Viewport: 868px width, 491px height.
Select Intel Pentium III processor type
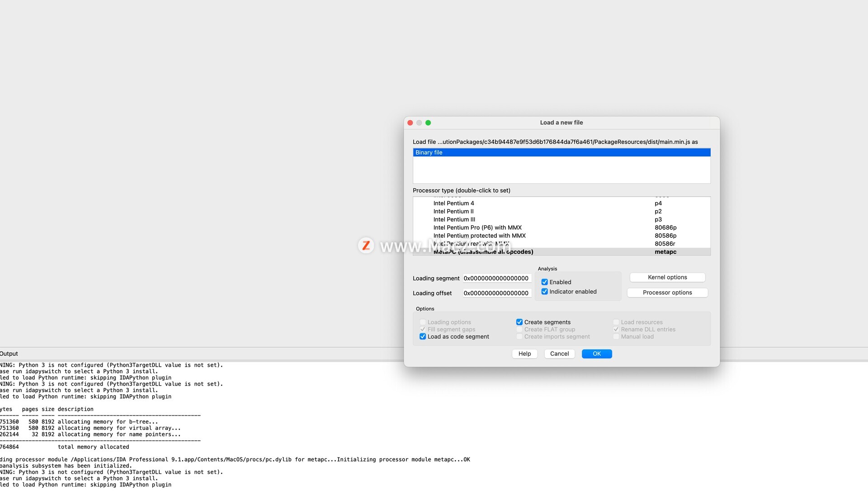click(x=561, y=220)
